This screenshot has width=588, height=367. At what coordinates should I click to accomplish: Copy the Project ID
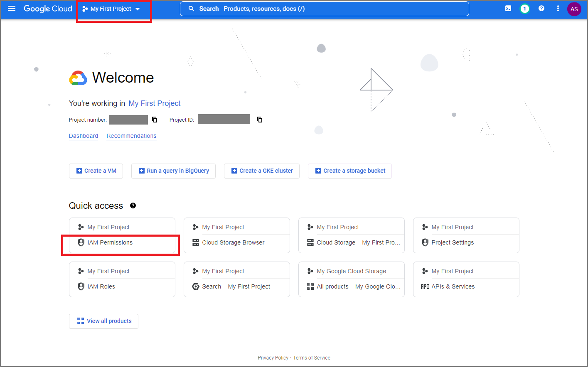260,120
